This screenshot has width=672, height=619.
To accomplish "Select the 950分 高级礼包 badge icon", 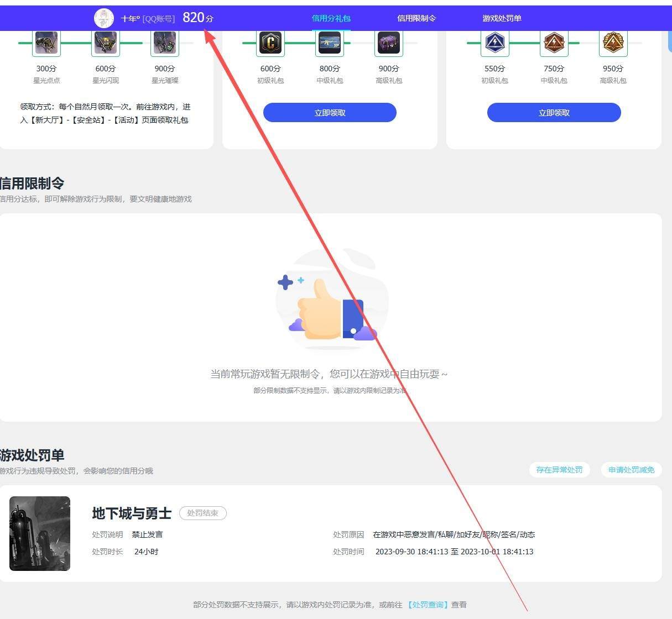I will 613,43.
